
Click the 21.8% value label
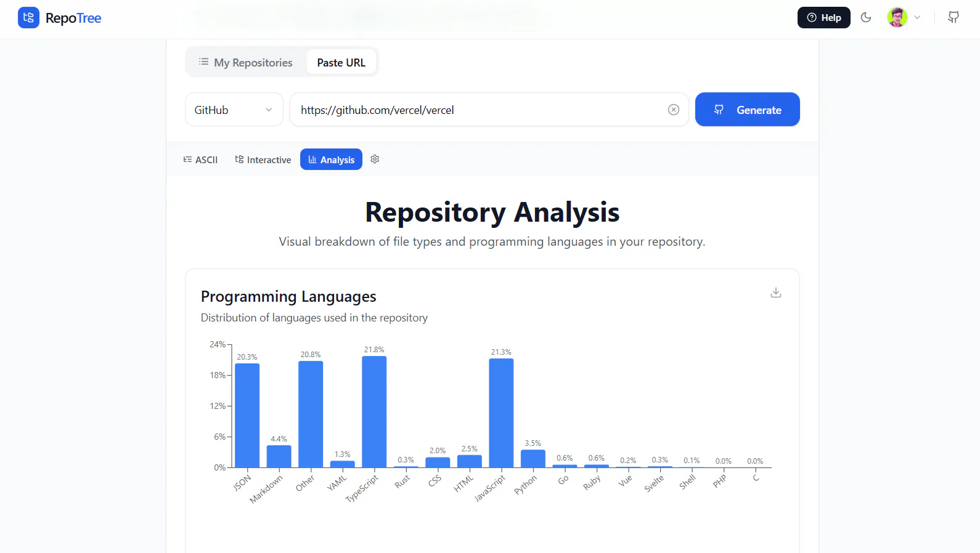tap(374, 350)
